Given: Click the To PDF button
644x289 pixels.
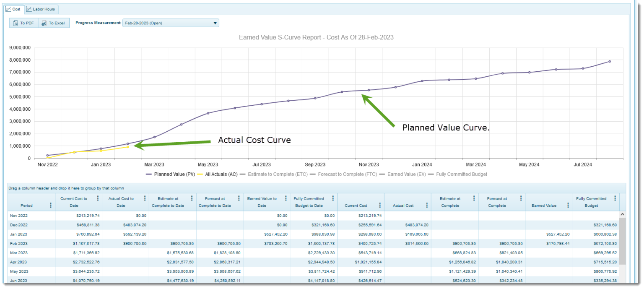Looking at the screenshot, I should pyautogui.click(x=23, y=23).
